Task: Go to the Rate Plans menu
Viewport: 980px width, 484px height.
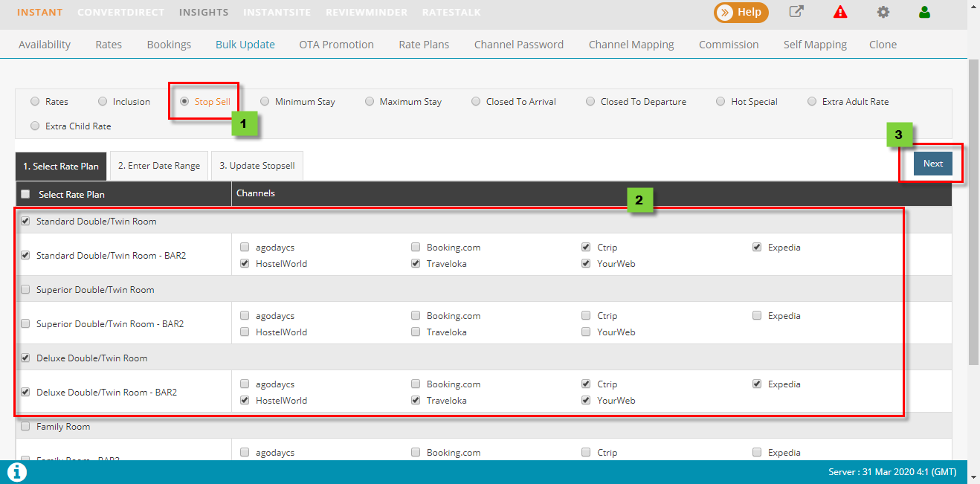Action: 424,45
